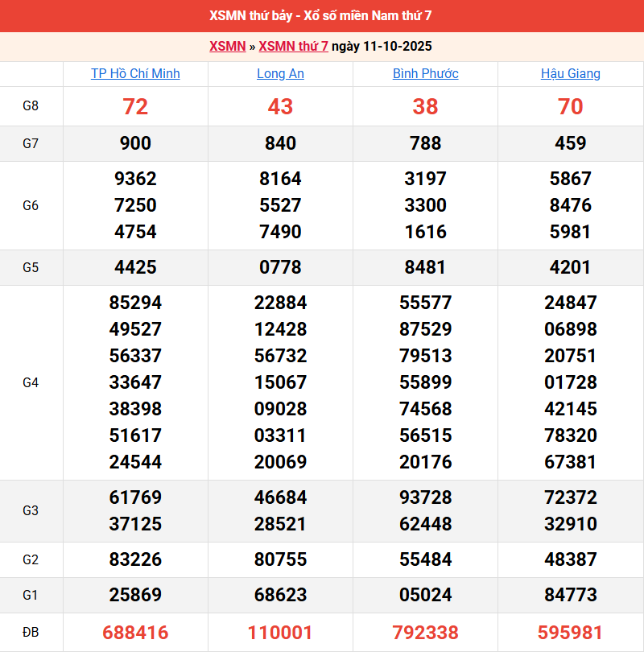Go to the Bình Phước results link
Image resolution: width=644 pixels, height=652 pixels.
[x=425, y=73]
